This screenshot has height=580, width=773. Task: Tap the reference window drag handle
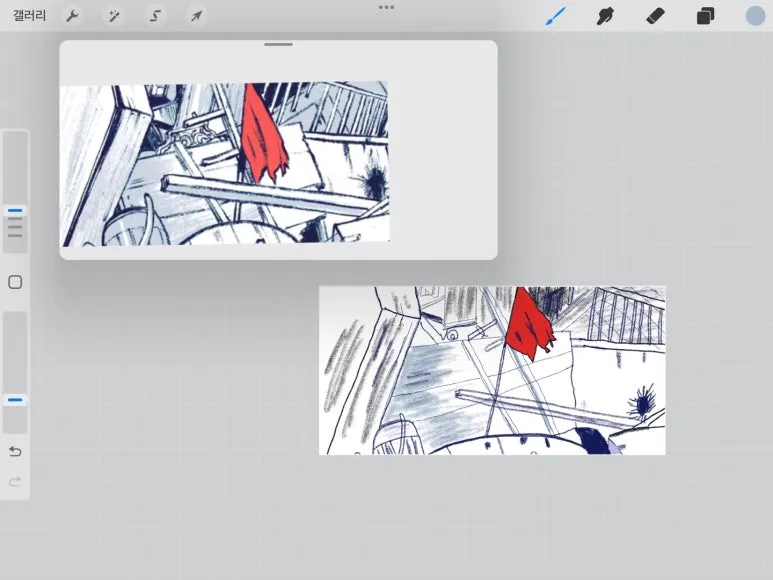(279, 44)
